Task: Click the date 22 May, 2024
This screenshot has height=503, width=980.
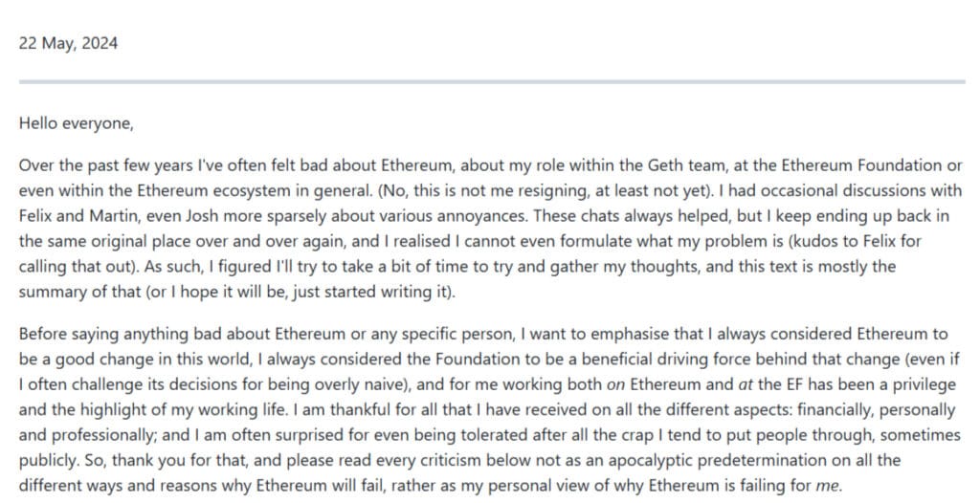Action: tap(69, 44)
